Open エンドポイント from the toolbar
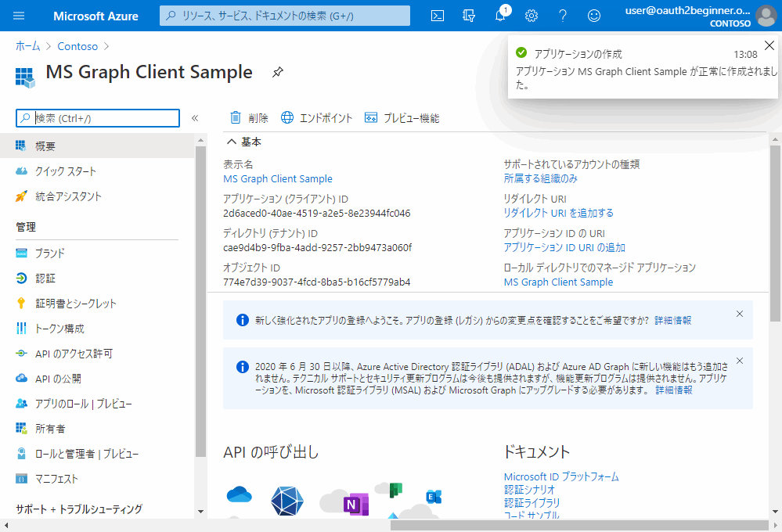782x532 pixels. coord(316,117)
